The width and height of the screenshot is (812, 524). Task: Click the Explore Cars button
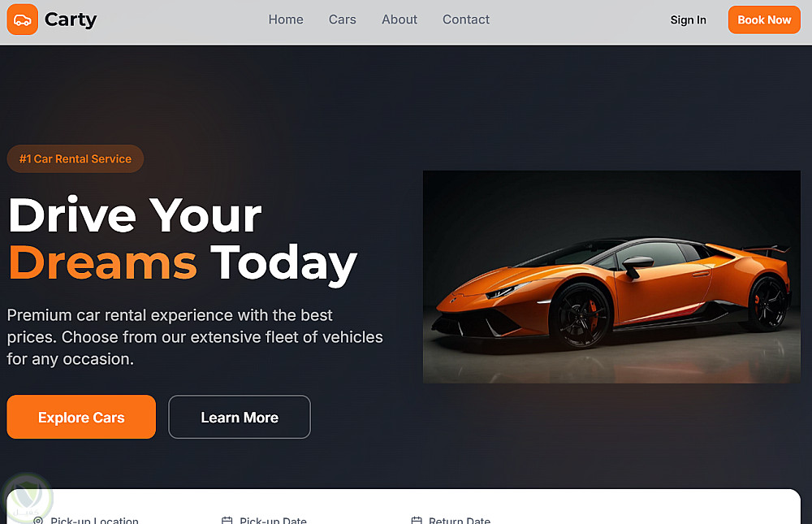click(81, 417)
